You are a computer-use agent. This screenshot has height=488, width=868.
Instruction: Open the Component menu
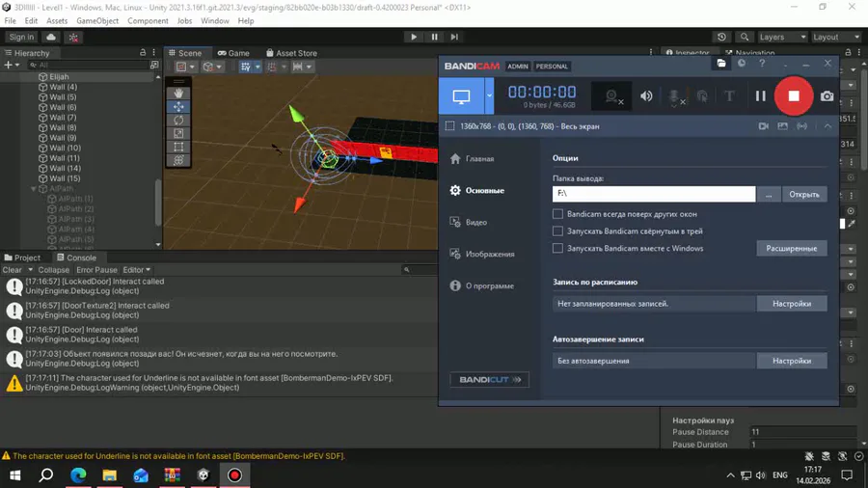(148, 21)
